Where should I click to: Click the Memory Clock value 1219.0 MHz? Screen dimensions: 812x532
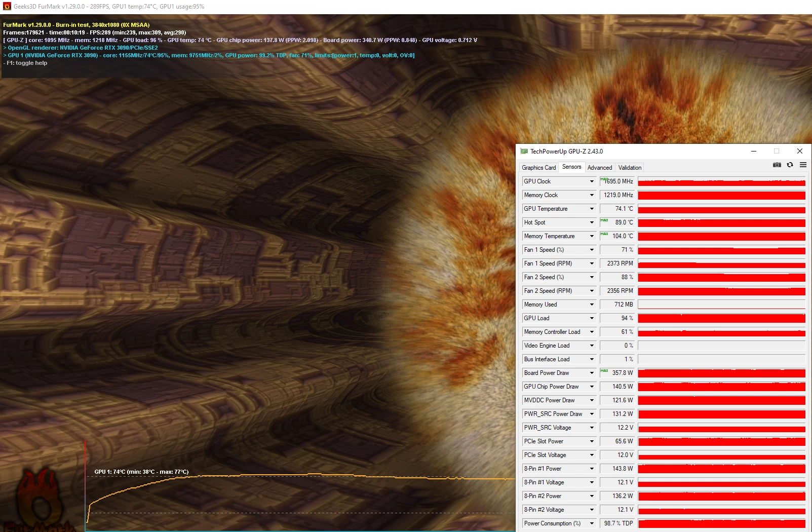coord(617,195)
